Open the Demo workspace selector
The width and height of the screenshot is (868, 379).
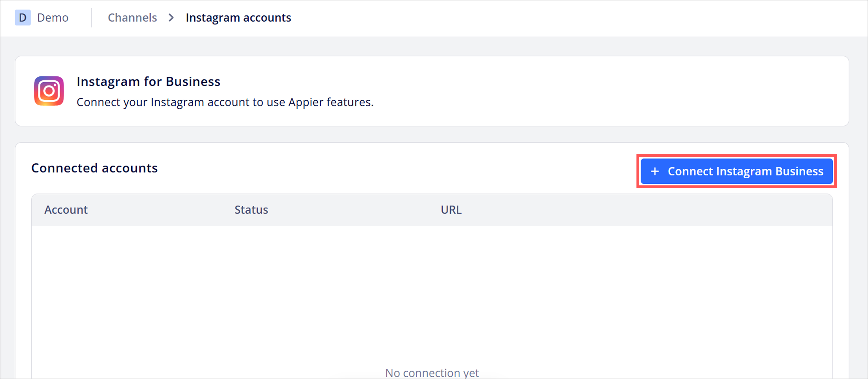(42, 18)
